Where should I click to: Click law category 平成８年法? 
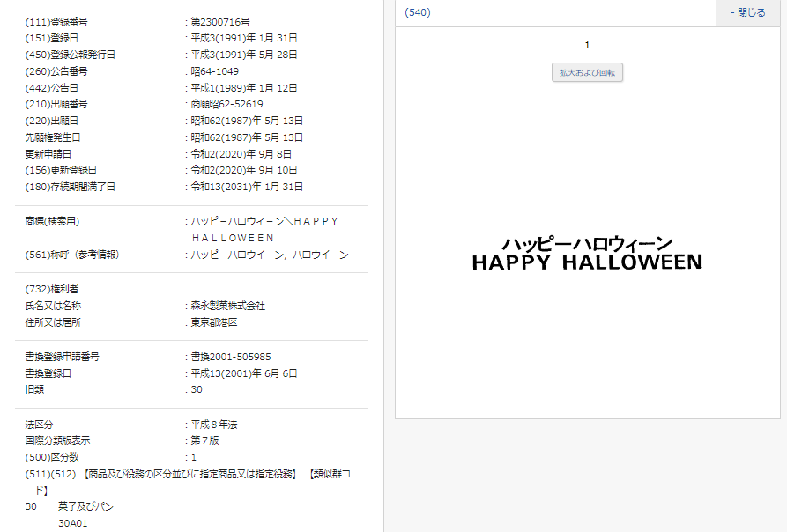214,425
